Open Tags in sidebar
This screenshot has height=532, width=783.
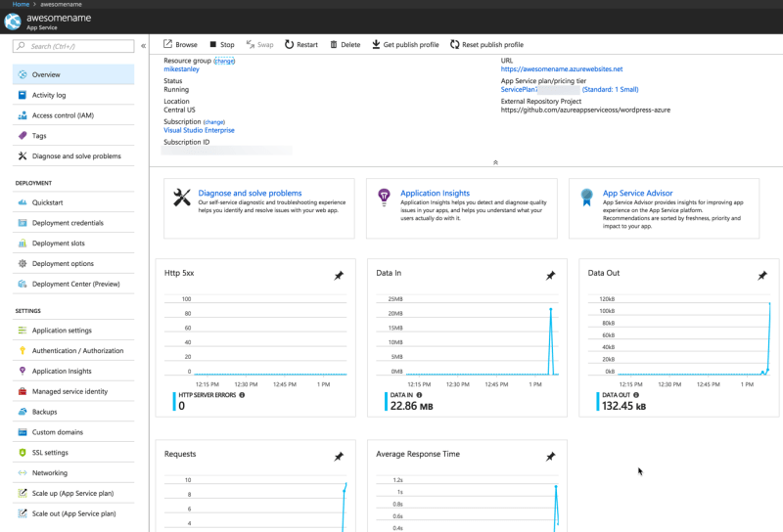pyautogui.click(x=73, y=136)
